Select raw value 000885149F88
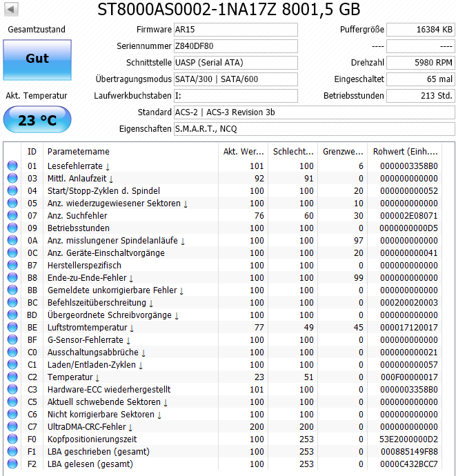The height and width of the screenshot is (476, 456). [409, 451]
